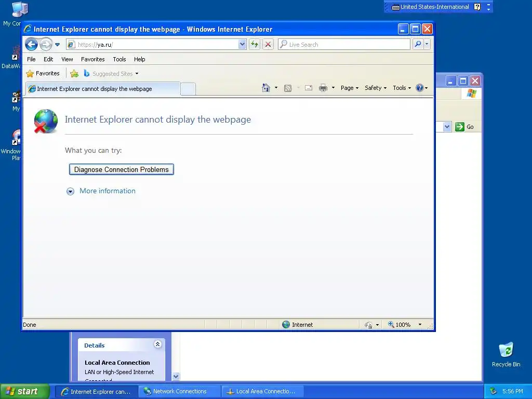Open the Tools menu in menu bar

pos(119,59)
